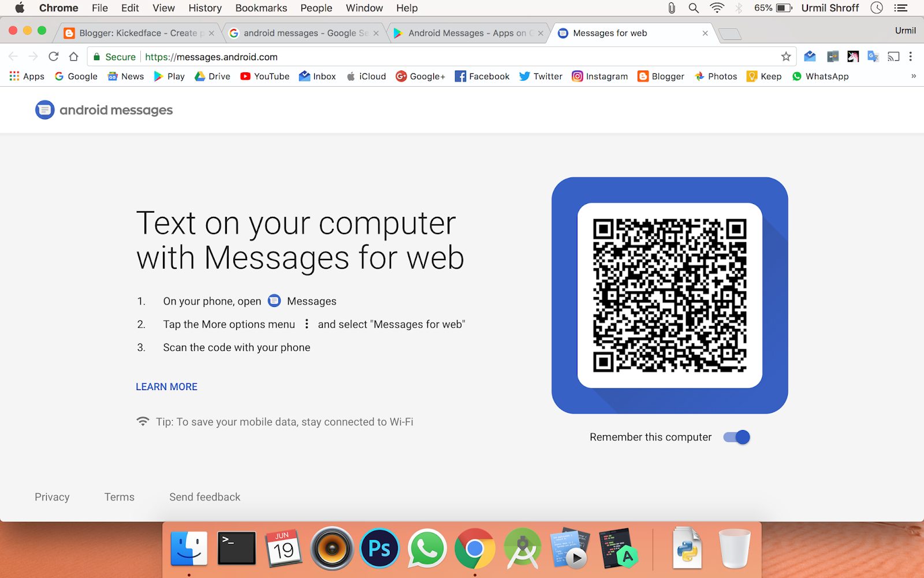Screen dimensions: 924x578
Task: Click the browser forward arrow
Action: point(33,57)
